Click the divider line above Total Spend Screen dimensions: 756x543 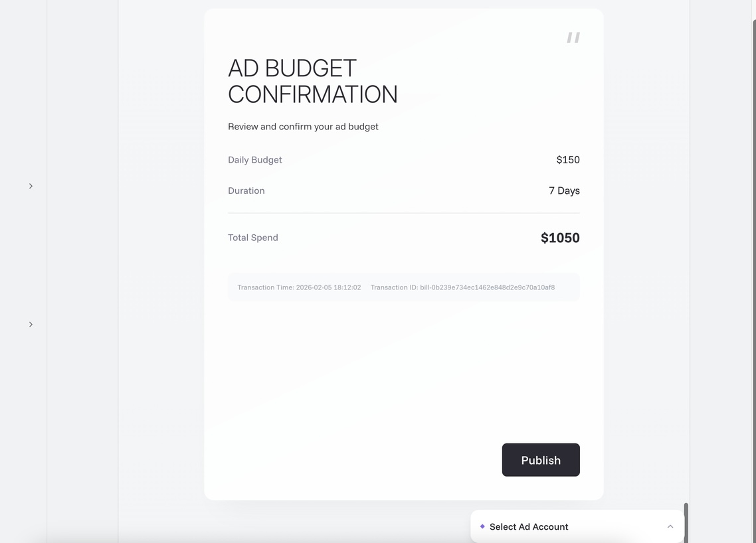[404, 213]
